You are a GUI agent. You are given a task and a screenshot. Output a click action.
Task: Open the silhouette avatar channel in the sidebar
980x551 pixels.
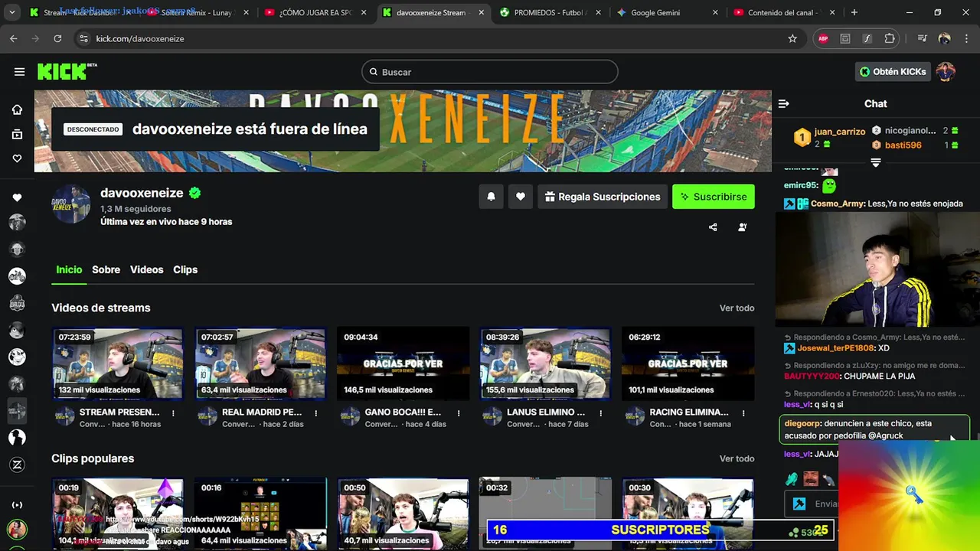click(17, 437)
